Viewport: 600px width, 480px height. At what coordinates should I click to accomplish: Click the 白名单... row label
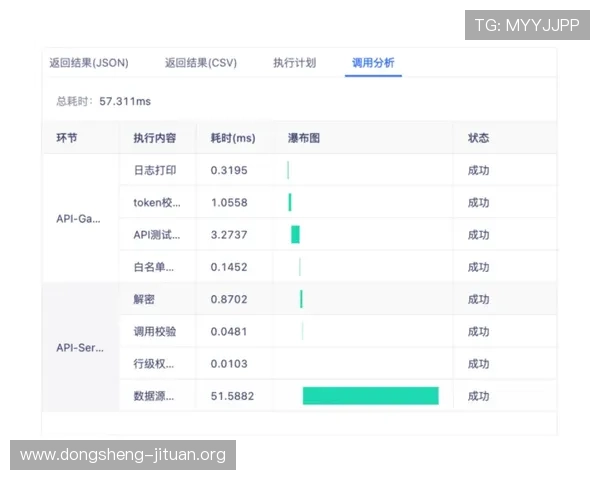pos(153,267)
